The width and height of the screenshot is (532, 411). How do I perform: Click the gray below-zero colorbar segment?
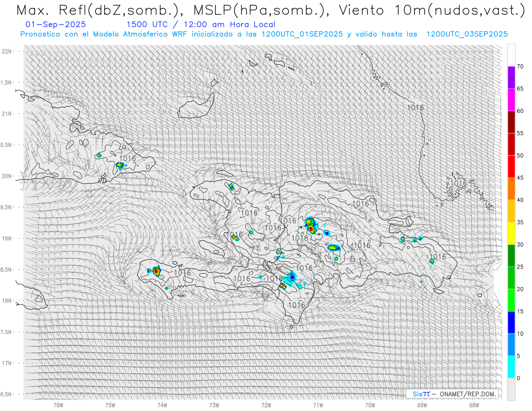[511, 389]
